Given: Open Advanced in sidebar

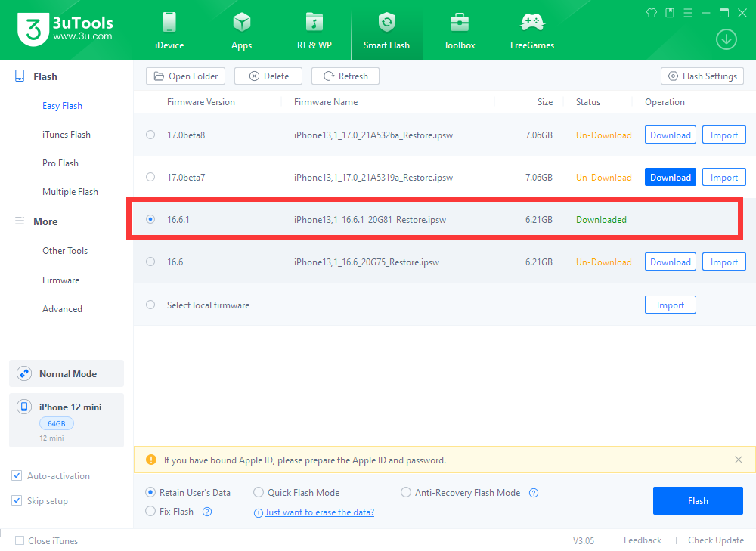Looking at the screenshot, I should (x=62, y=309).
